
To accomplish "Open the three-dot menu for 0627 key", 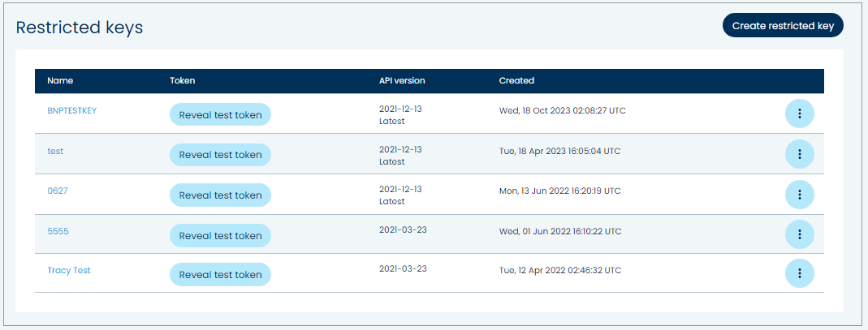I will coord(800,194).
